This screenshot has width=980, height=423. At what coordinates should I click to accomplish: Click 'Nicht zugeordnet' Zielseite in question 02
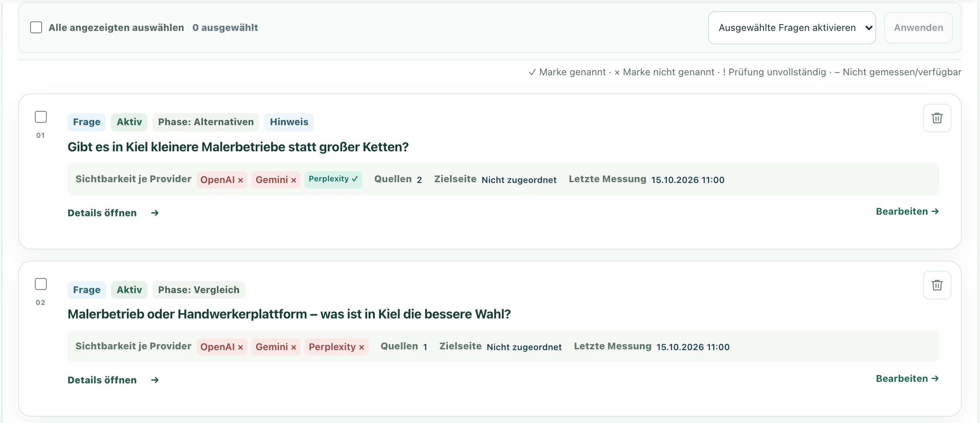tap(524, 347)
